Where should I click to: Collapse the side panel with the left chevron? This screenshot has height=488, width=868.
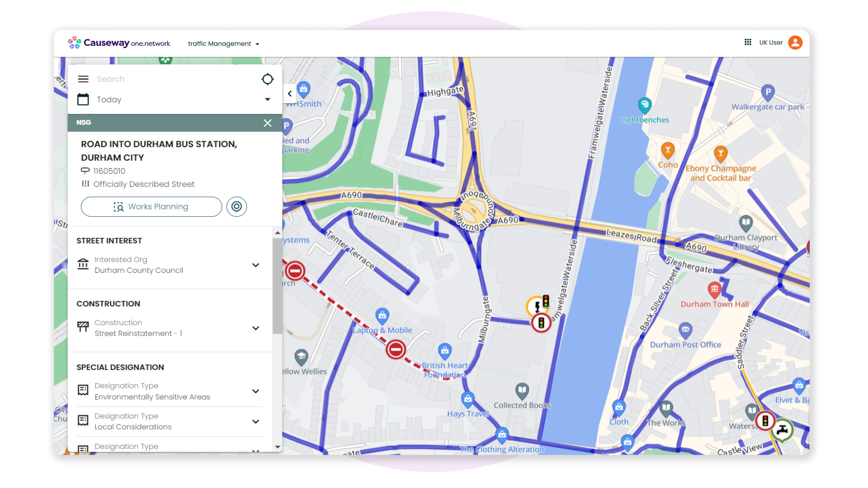click(x=290, y=94)
